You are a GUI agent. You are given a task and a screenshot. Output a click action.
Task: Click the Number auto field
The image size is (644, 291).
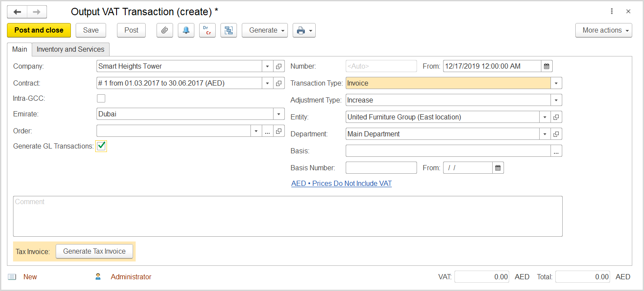[x=381, y=66]
